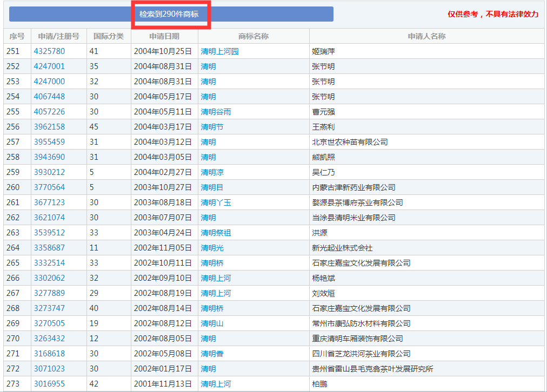Open the 清明节 trademark entry
Screen dimensions: 547x392
(x=212, y=127)
